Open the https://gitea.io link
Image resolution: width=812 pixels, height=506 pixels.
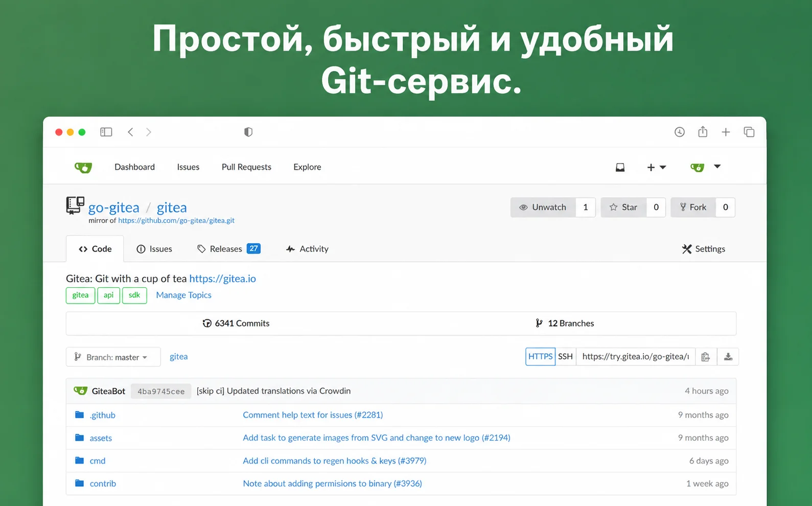223,279
